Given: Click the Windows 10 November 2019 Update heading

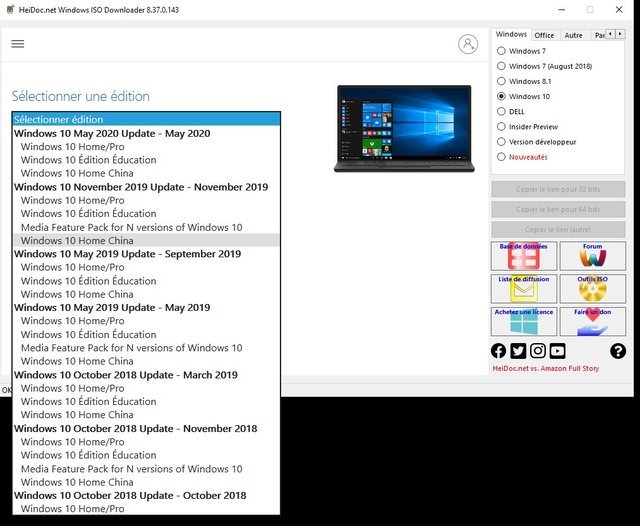Looking at the screenshot, I should coord(147,187).
